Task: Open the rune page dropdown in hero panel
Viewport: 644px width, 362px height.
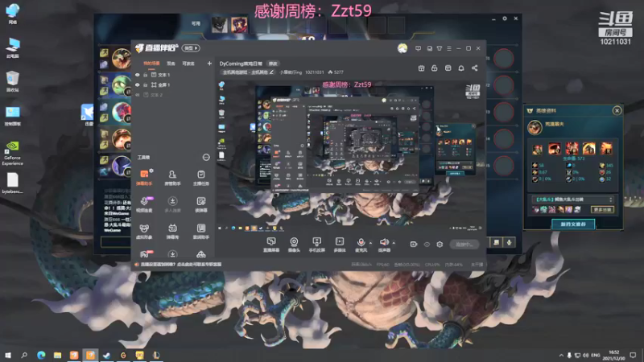Action: pyautogui.click(x=572, y=200)
